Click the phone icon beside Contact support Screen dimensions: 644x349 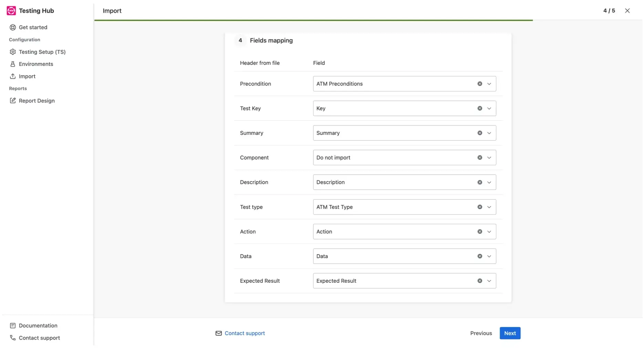[x=12, y=338]
